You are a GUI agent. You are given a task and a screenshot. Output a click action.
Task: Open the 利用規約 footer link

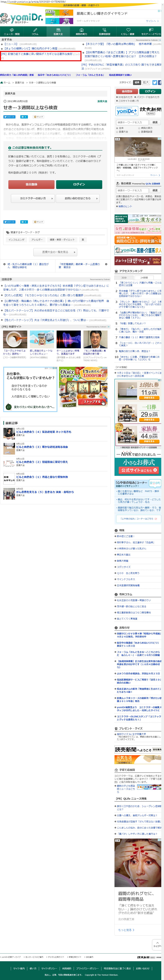coord(66,968)
